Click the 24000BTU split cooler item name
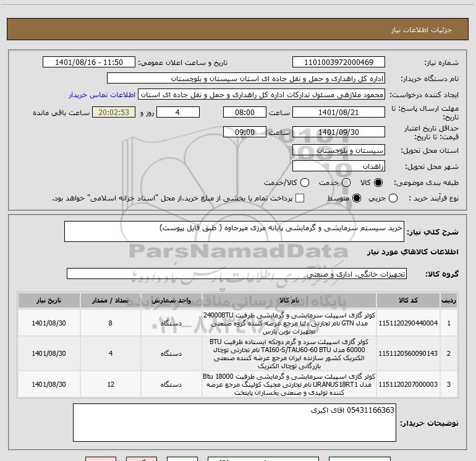The height and width of the screenshot is (461, 476). [289, 323]
